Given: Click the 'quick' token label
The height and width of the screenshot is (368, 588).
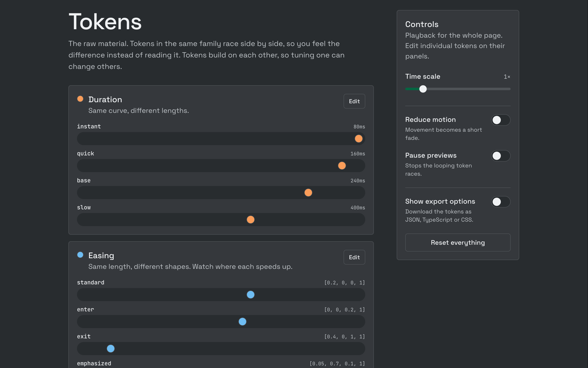Looking at the screenshot, I should (x=86, y=154).
